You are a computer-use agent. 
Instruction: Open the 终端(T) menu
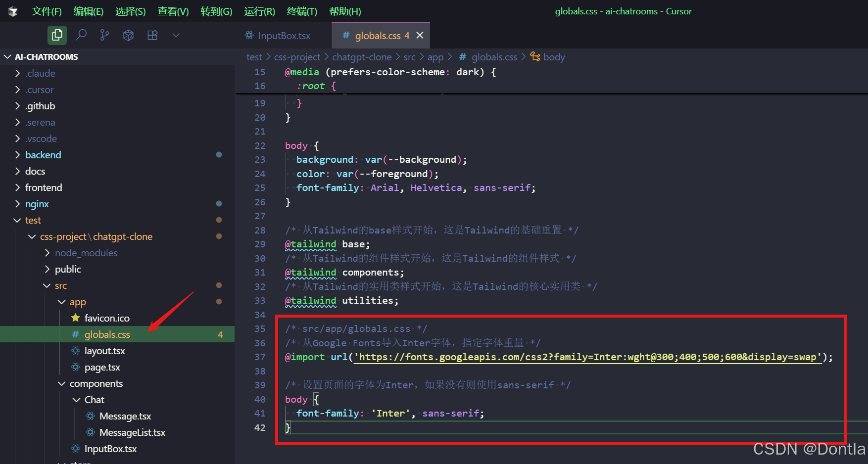click(x=302, y=11)
